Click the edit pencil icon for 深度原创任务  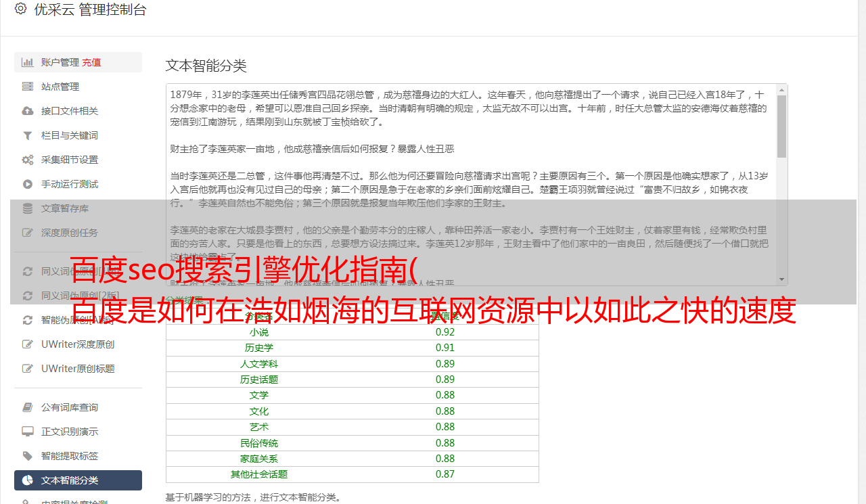(28, 233)
